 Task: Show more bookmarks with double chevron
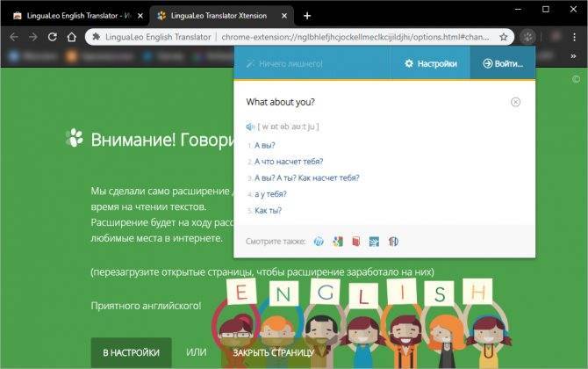tap(573, 56)
